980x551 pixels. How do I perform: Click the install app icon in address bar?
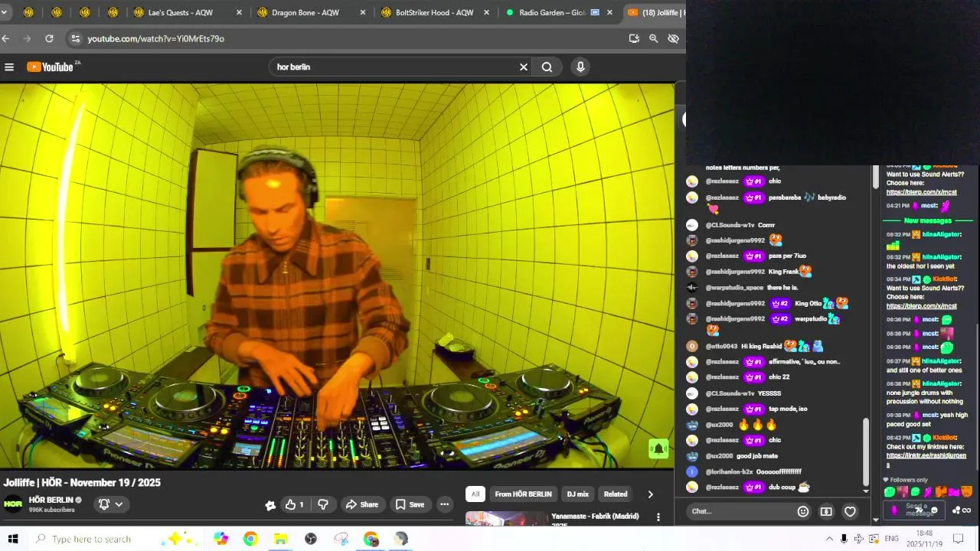coord(634,38)
